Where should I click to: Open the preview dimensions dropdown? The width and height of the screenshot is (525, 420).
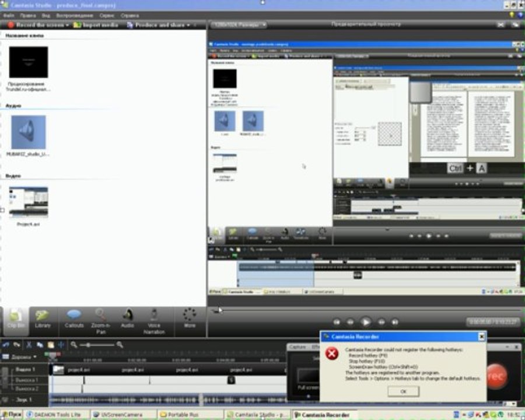click(239, 24)
